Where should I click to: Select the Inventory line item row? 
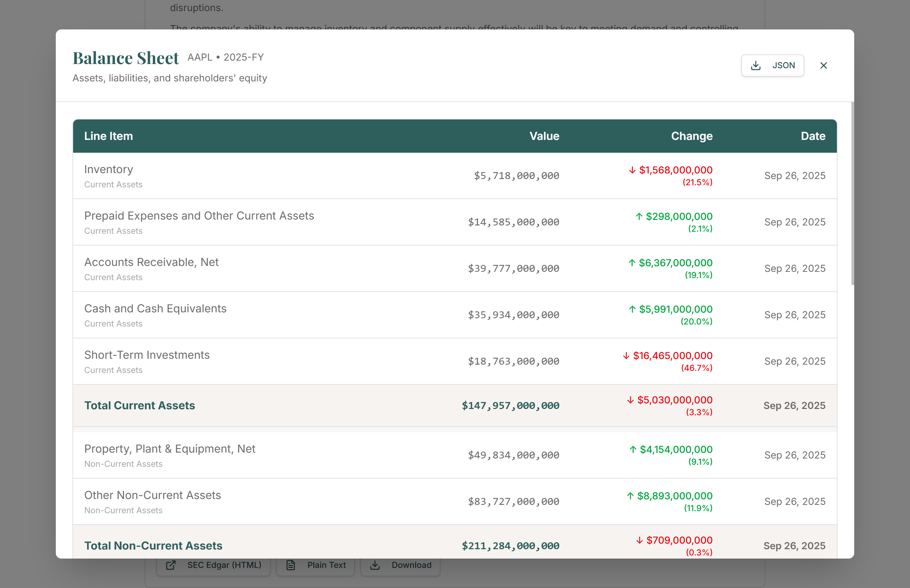(268, 176)
